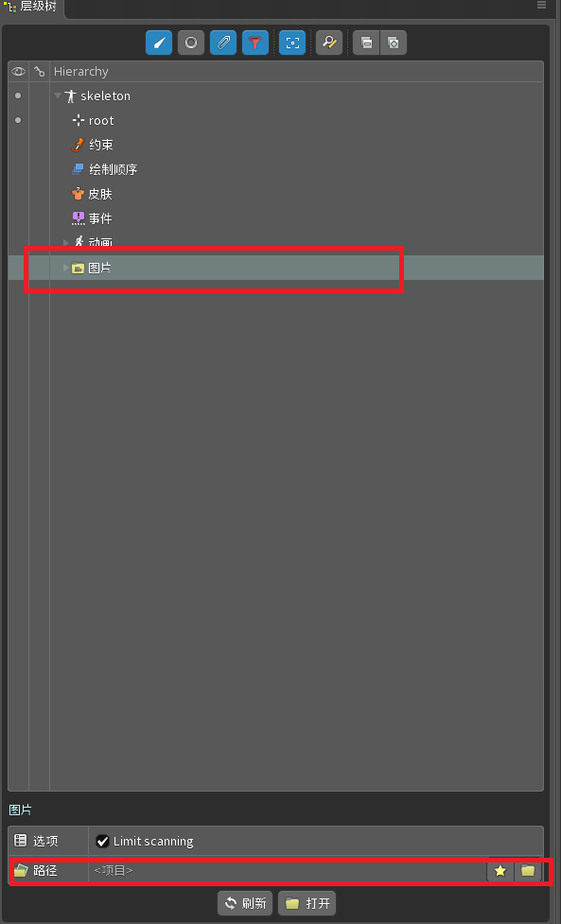Click the favorite star beside the path field

[x=500, y=870]
